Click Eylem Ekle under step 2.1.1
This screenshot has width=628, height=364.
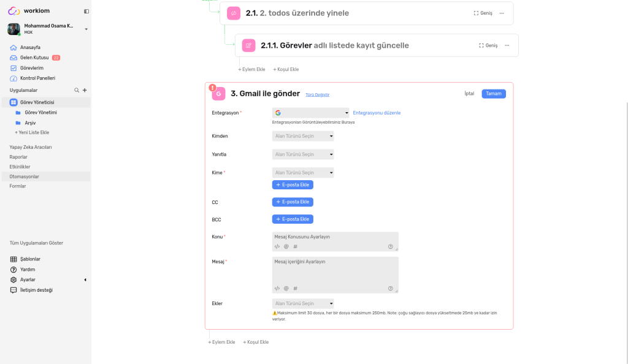click(251, 69)
